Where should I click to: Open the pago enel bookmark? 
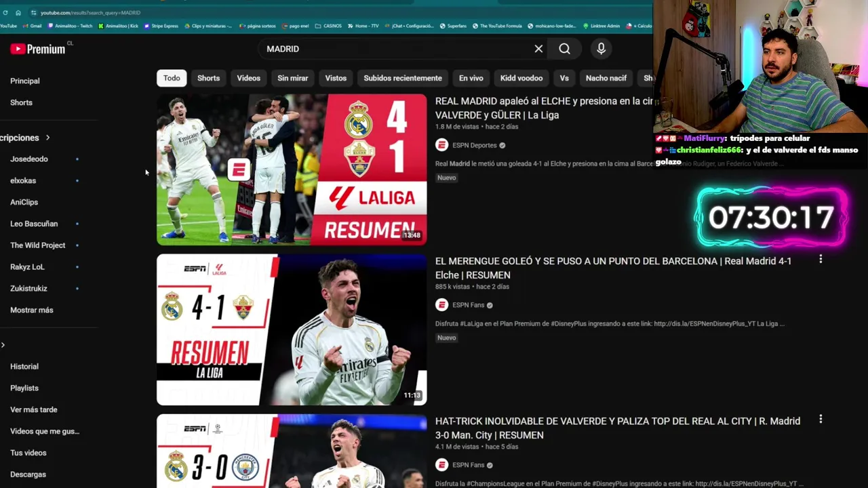[295, 26]
